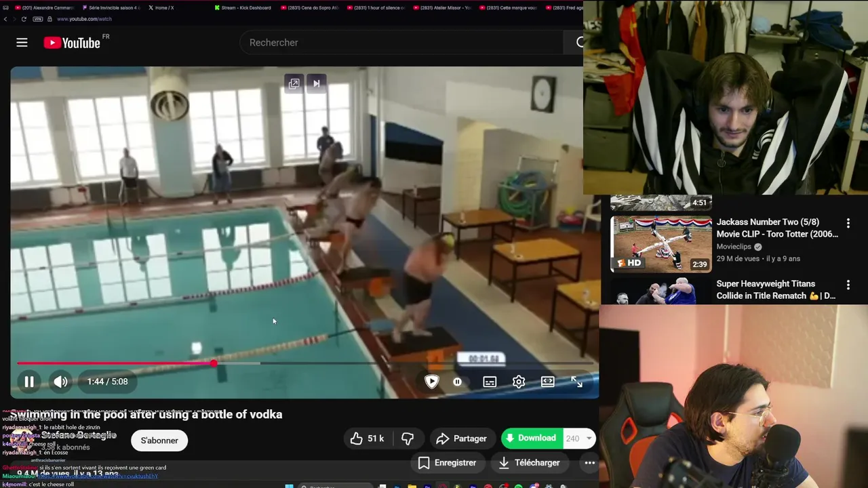Enter fullscreen mode
Viewport: 868px width, 488px height.
[576, 382]
